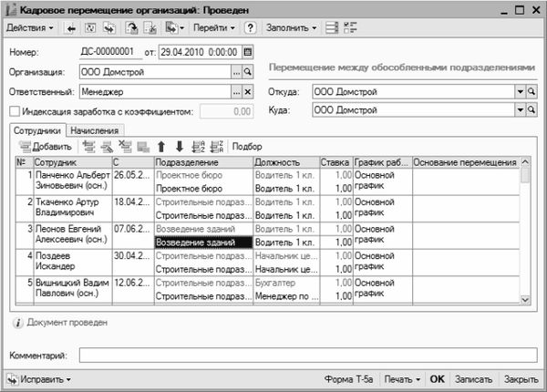Clear the Ответственный field with X

(x=247, y=92)
